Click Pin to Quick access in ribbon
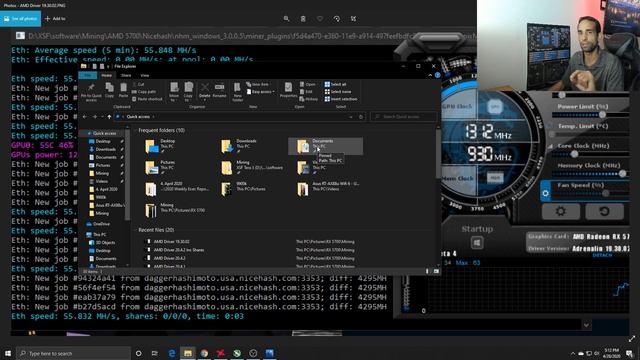 (91, 92)
